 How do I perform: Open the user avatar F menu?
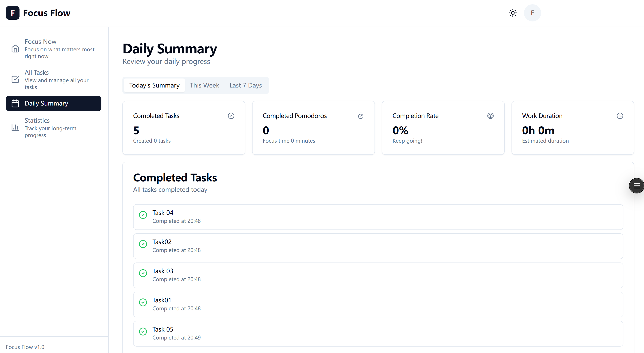[x=532, y=13]
